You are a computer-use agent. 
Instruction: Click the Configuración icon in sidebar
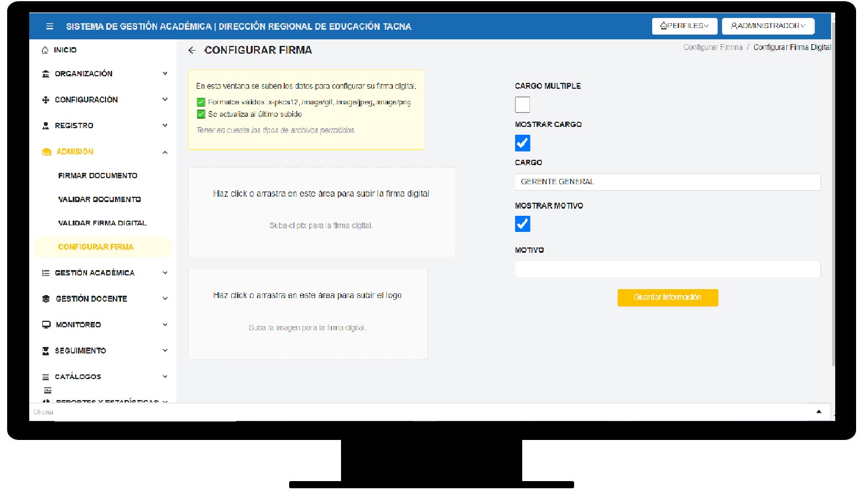46,100
